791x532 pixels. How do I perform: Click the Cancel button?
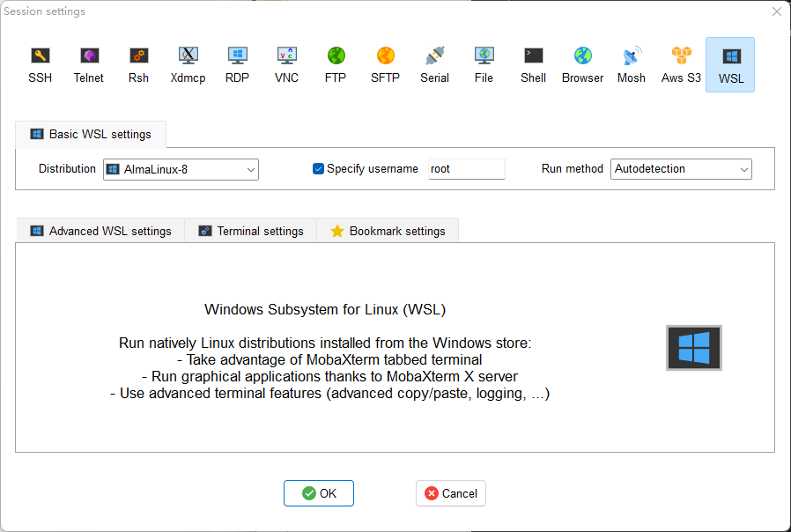click(x=451, y=493)
